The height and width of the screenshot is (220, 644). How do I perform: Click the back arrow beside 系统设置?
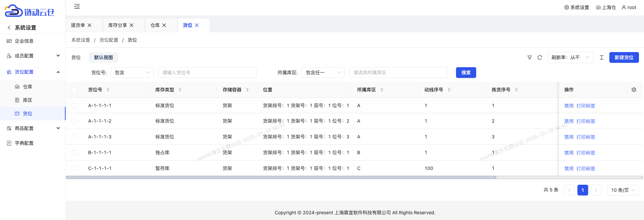(9, 28)
